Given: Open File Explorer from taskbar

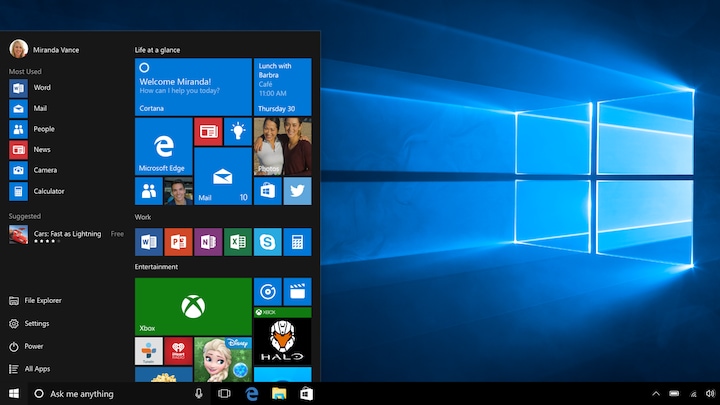Looking at the screenshot, I should tap(279, 394).
